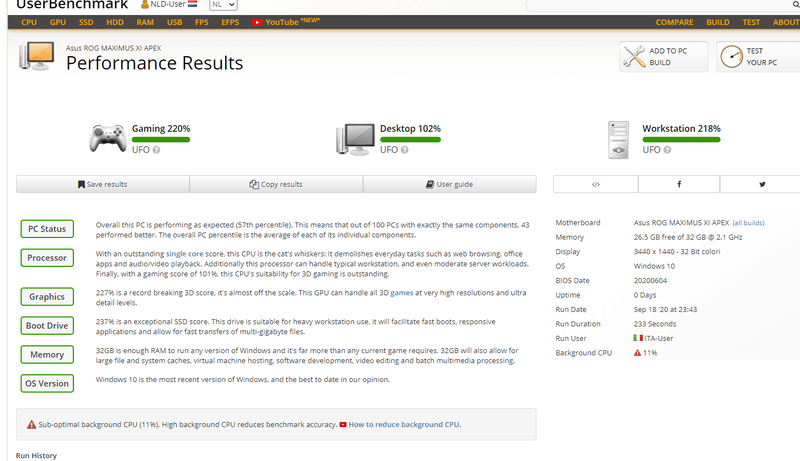
Task: Click the Save results button
Action: tap(103, 184)
